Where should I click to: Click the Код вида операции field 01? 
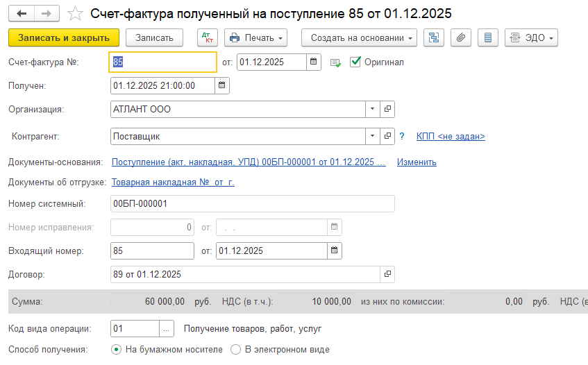pyautogui.click(x=135, y=329)
